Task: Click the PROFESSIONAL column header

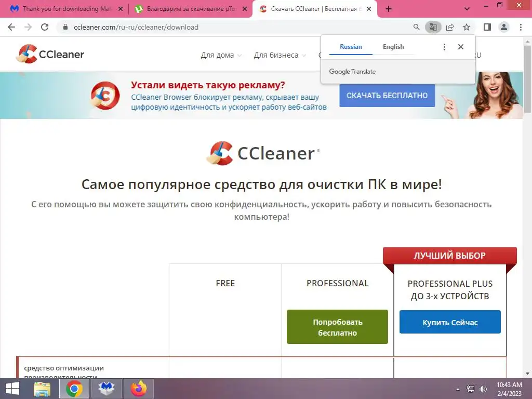Action: (337, 283)
